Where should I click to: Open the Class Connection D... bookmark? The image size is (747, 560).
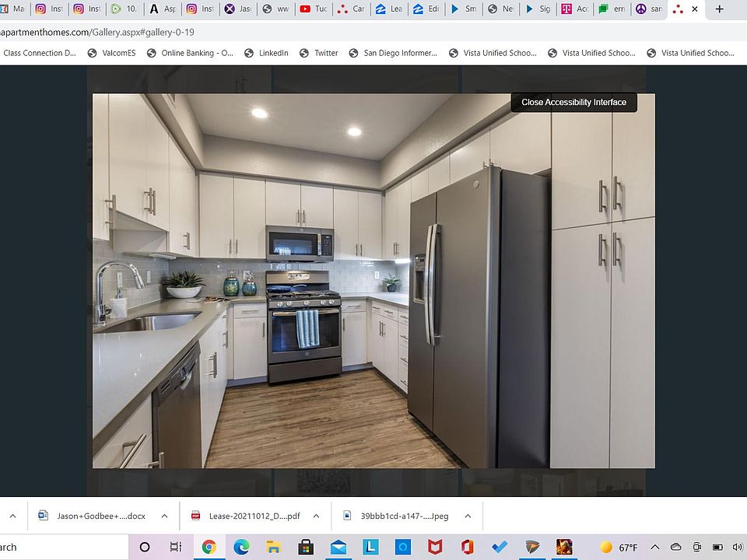point(39,53)
